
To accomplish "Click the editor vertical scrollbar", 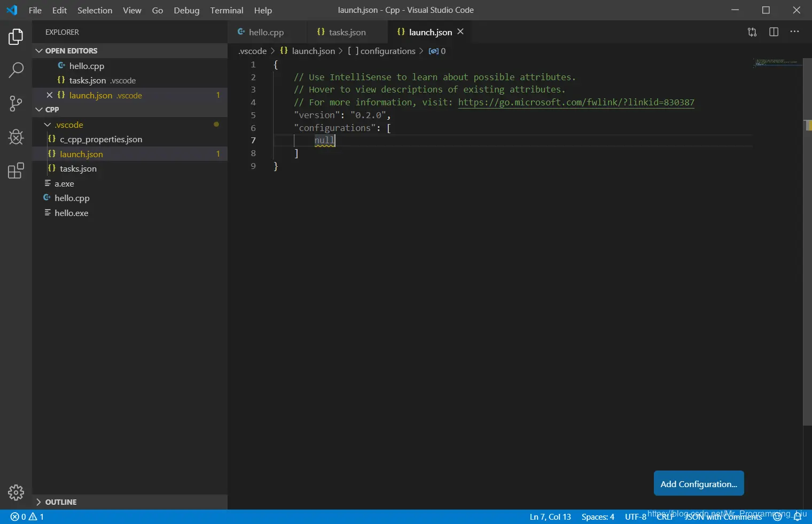I will [x=808, y=242].
